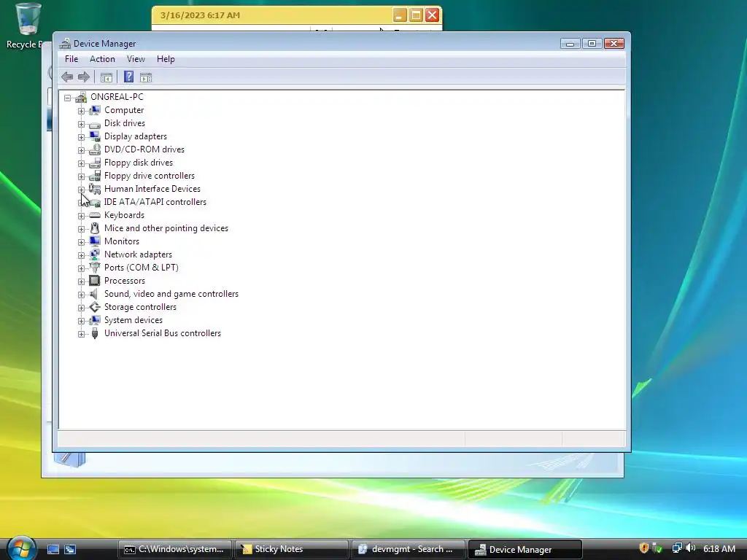Click the System devices icon

click(95, 320)
